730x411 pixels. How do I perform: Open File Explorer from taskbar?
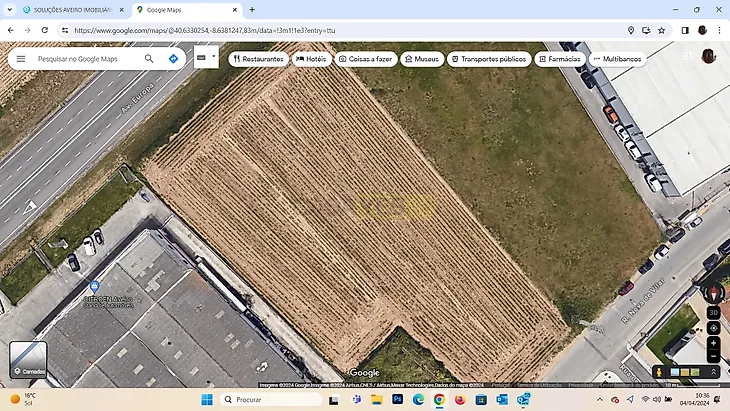(x=377, y=399)
